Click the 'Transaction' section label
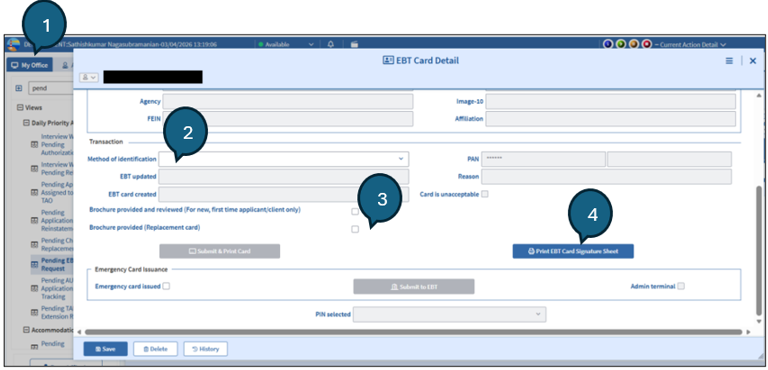768x370 pixels. coord(105,142)
